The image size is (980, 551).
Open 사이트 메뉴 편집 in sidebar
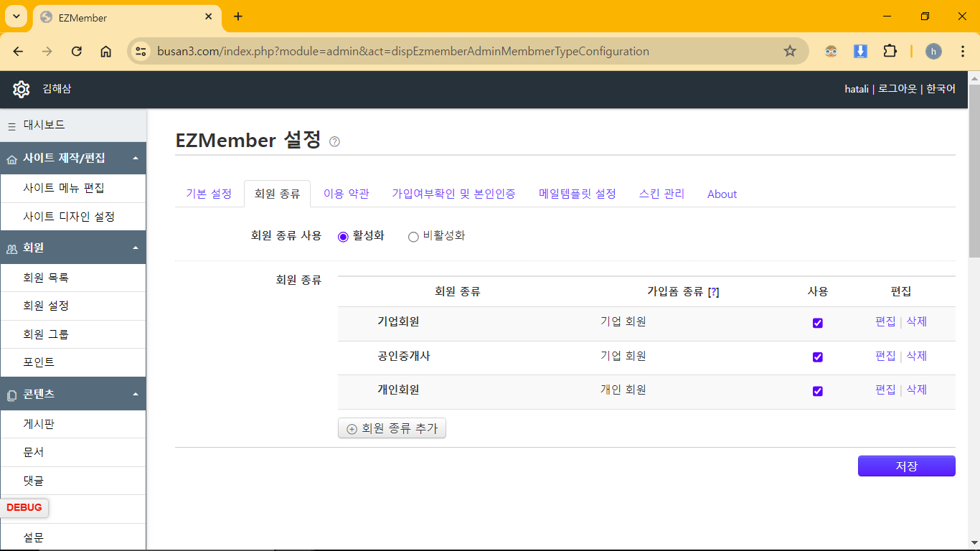coord(73,188)
